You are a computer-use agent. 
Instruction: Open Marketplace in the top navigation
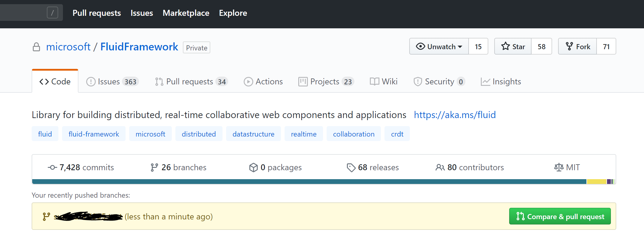tap(186, 13)
